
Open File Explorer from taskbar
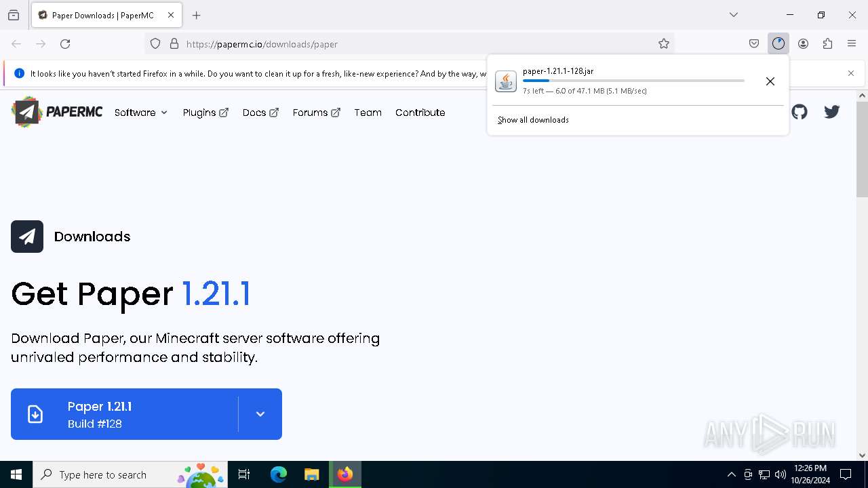point(311,474)
